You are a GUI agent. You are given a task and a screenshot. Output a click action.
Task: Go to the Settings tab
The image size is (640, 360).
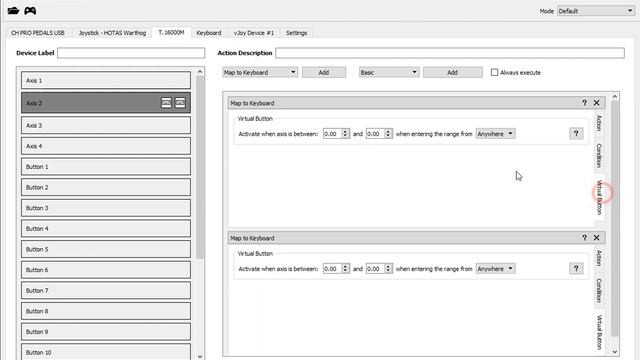click(x=296, y=33)
